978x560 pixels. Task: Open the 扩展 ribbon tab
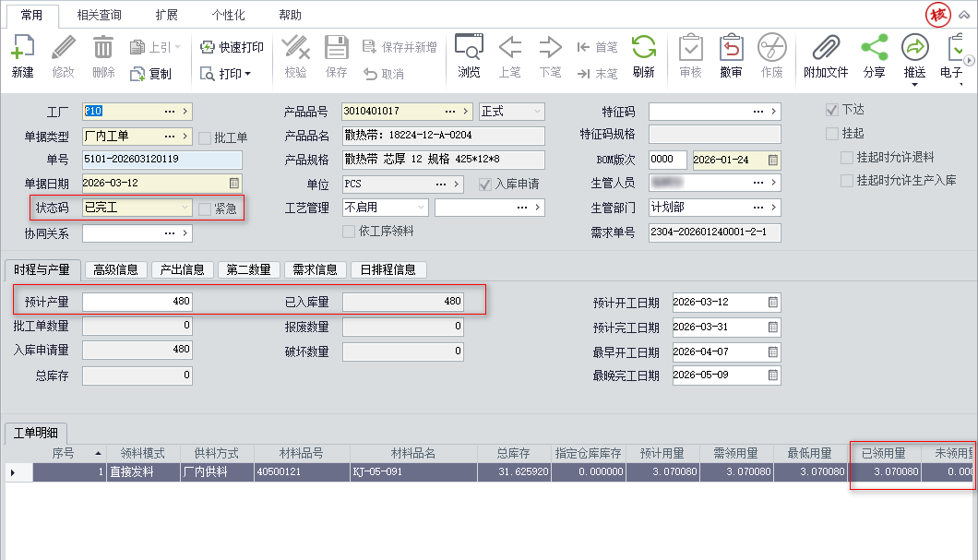166,15
